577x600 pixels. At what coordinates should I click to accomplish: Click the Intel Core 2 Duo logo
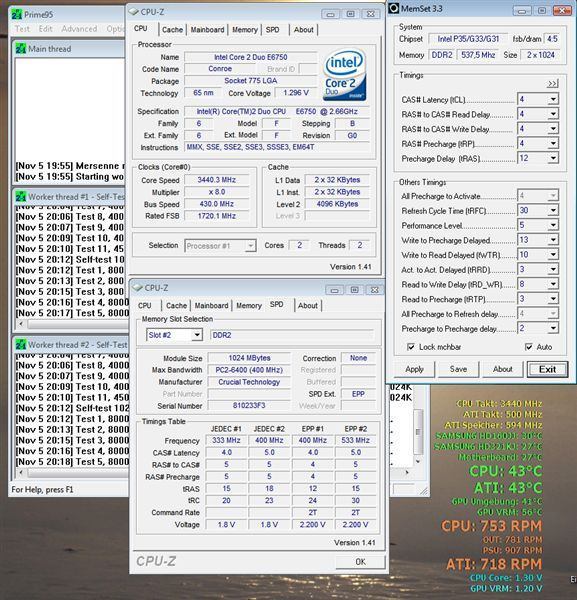point(345,74)
